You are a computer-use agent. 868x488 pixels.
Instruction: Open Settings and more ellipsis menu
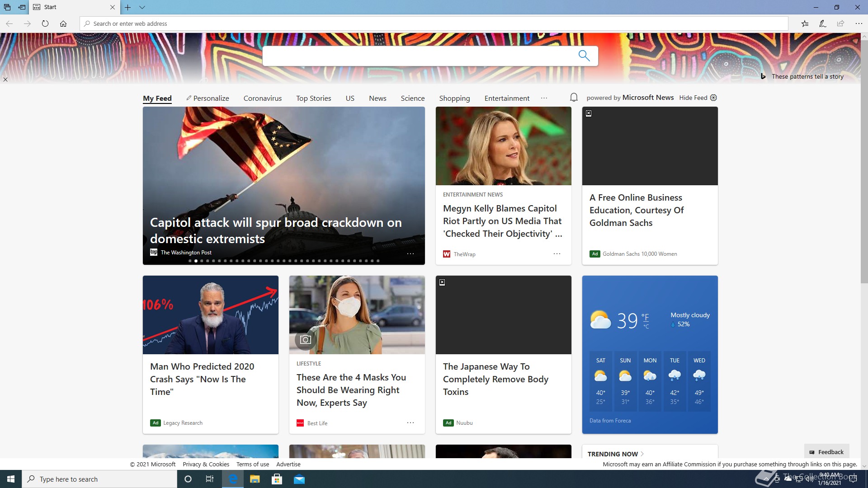tap(859, 23)
